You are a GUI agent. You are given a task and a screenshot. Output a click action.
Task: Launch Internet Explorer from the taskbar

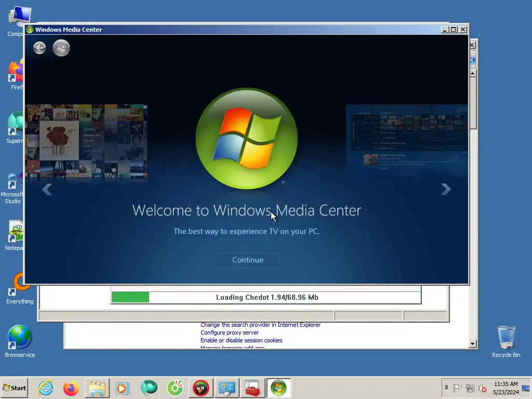point(46,388)
